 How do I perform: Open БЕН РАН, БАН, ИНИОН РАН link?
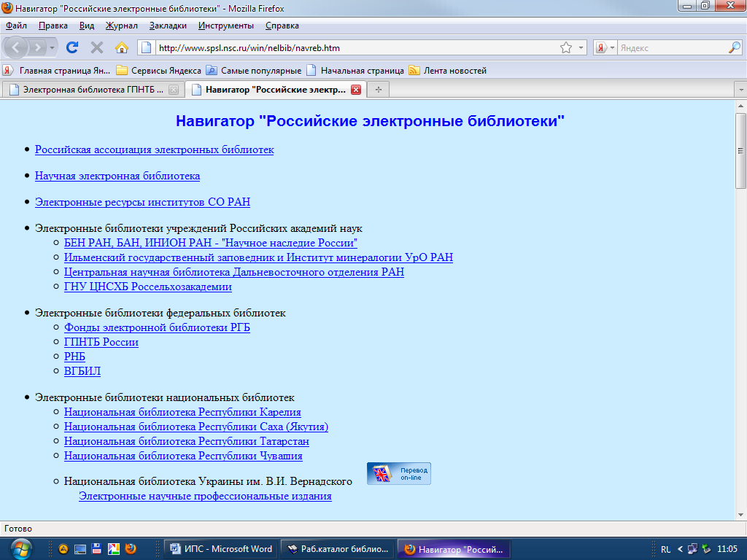211,243
